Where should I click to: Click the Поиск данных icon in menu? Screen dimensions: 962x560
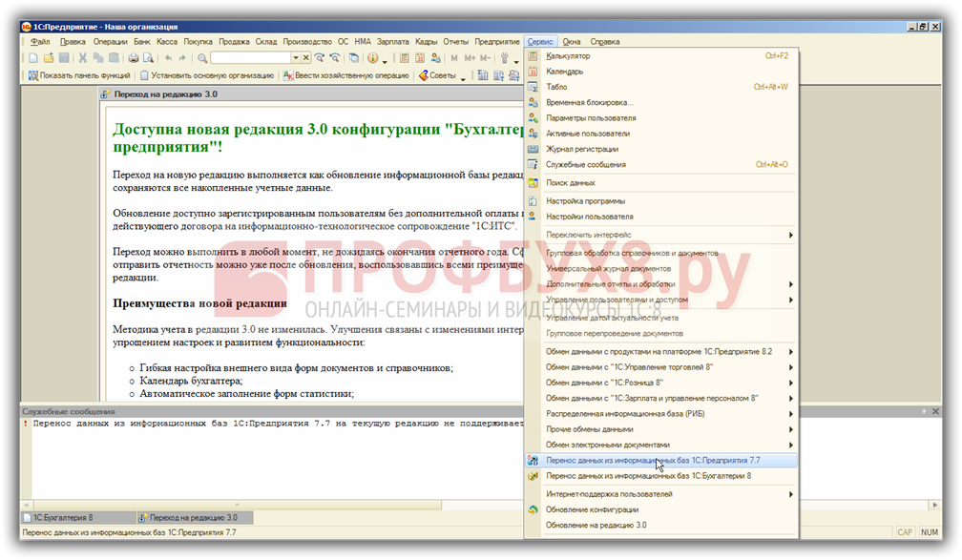[533, 182]
